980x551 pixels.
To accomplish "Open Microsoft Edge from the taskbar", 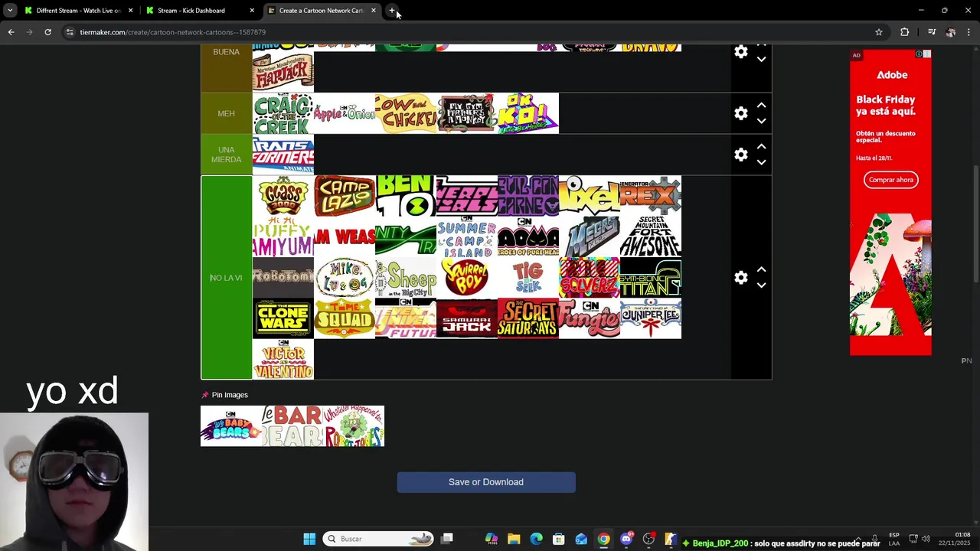I will (536, 539).
